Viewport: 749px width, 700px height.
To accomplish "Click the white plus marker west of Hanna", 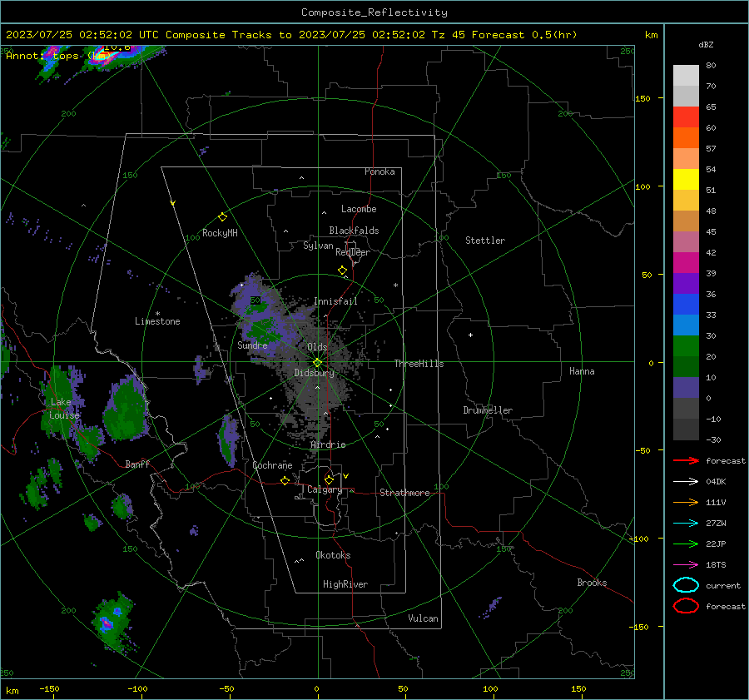I will click(x=470, y=335).
